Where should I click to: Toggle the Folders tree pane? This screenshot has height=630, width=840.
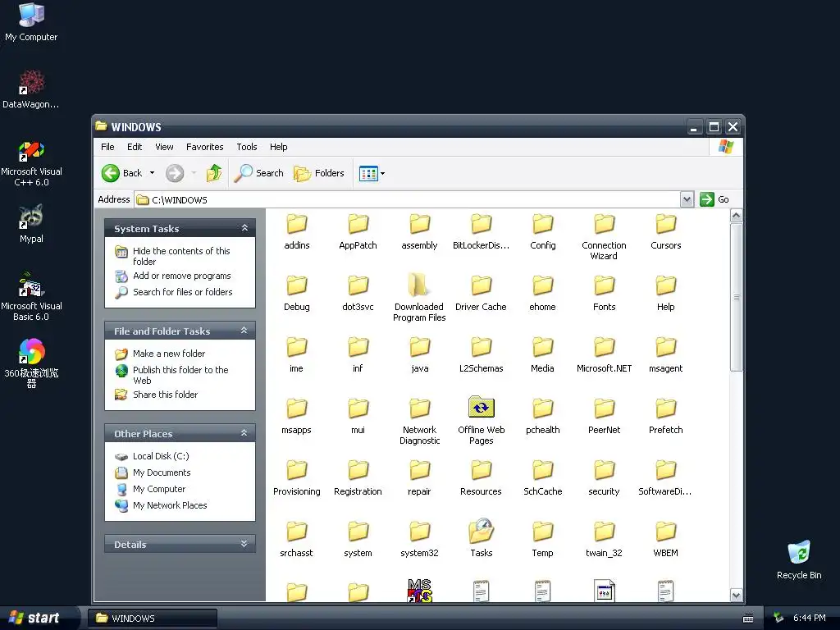click(x=319, y=173)
